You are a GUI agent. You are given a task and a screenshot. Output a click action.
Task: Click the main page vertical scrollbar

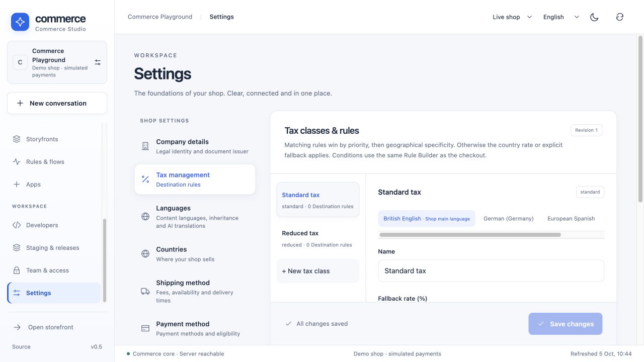coord(640,119)
